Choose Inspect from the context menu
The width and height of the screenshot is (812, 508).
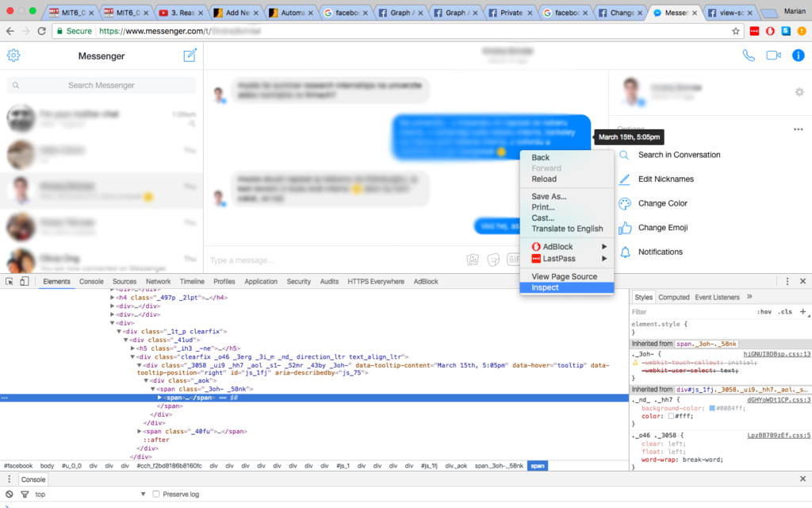(546, 287)
